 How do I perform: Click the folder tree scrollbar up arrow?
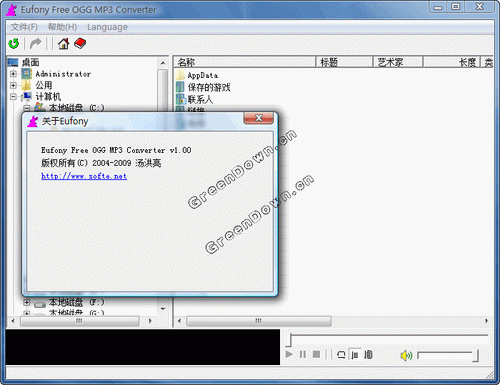163,63
